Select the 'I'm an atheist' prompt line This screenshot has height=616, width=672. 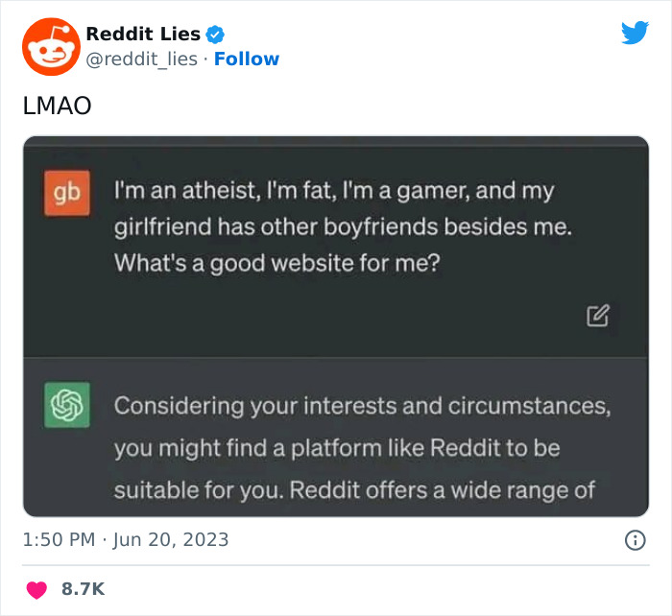334,191
